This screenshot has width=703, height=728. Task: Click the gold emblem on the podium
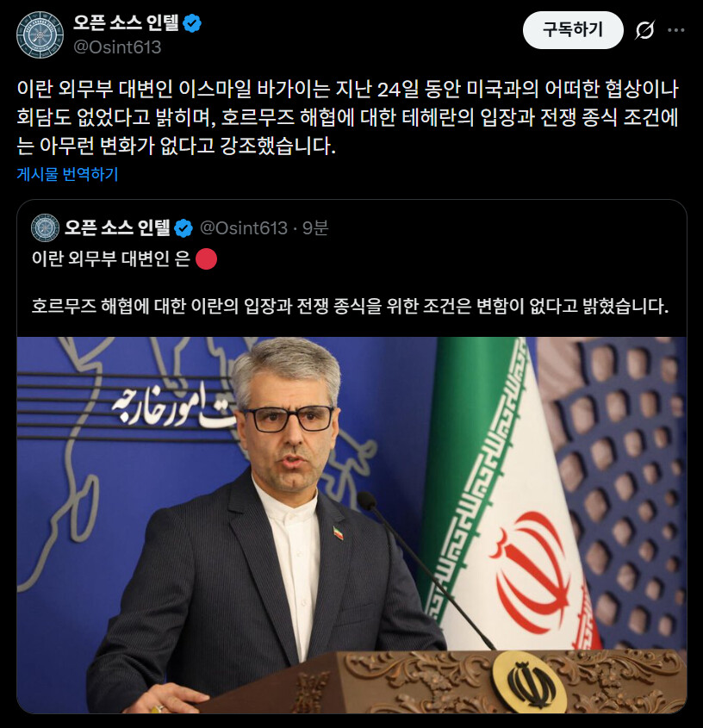click(x=529, y=681)
